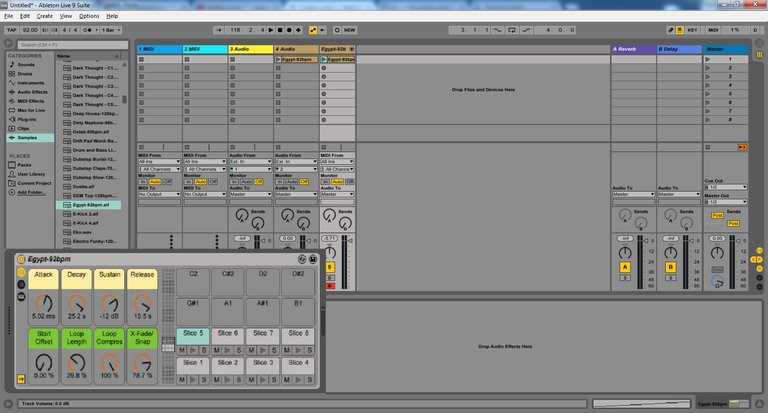Open the Create menu

[45, 16]
